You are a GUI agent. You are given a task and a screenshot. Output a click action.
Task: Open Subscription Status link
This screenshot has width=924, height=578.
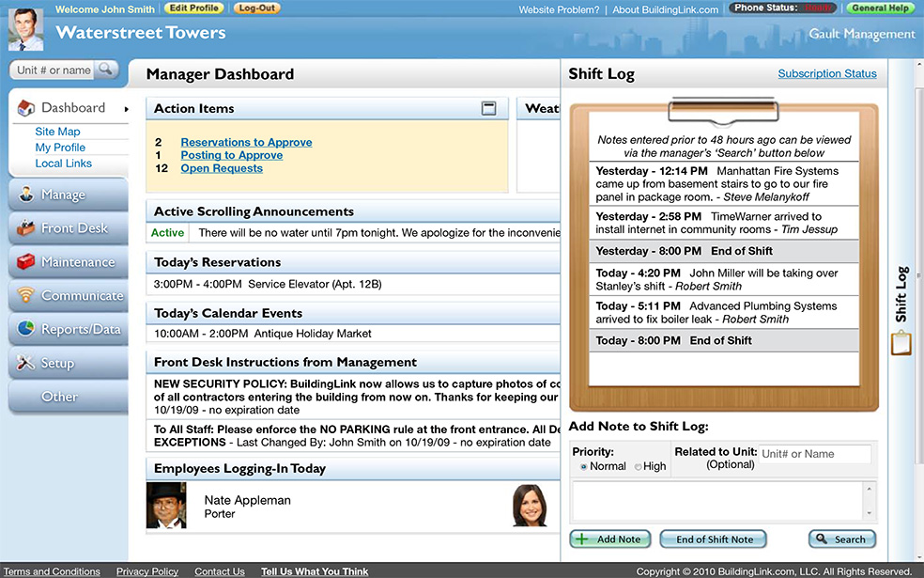[x=826, y=73]
